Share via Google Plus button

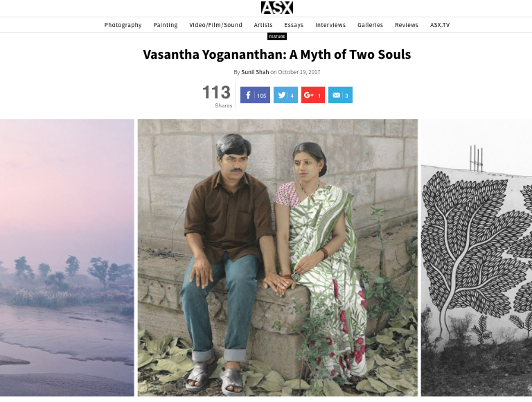[313, 95]
